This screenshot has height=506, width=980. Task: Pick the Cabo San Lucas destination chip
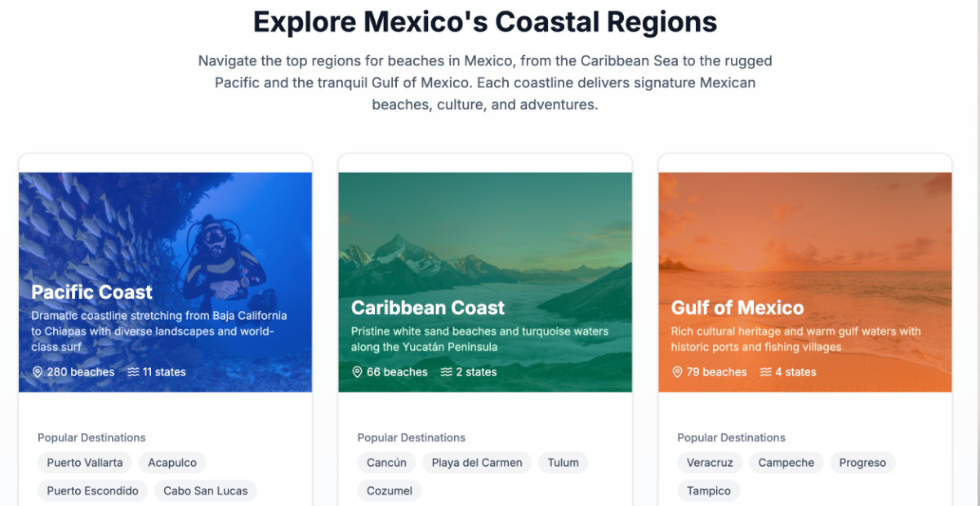coord(206,490)
